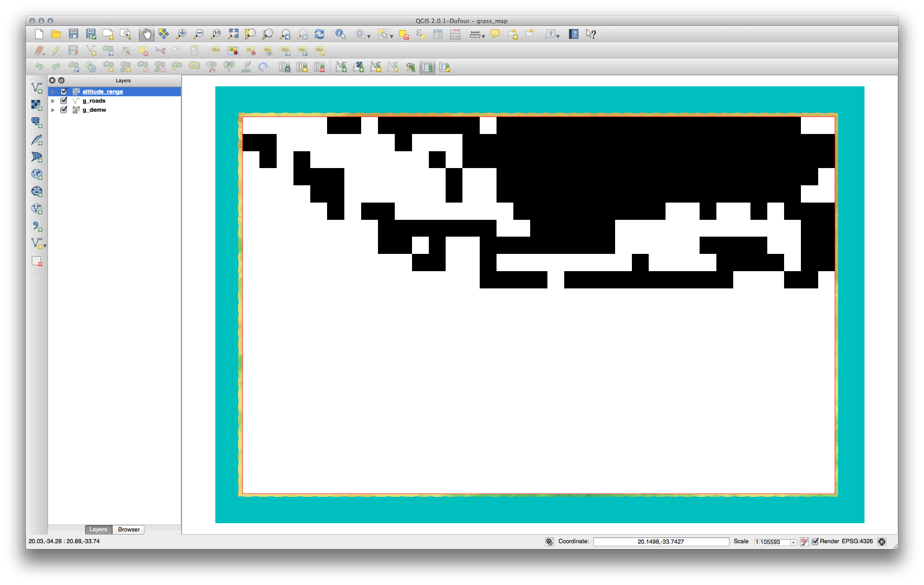Viewport: 924px width, 585px height.
Task: Expand the g_demw layer tree
Action: 53,110
